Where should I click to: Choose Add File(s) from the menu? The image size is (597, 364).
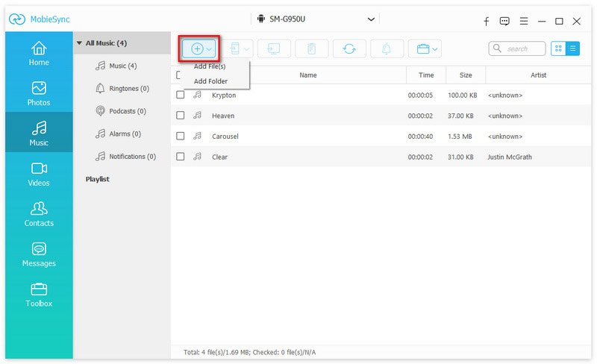(210, 66)
